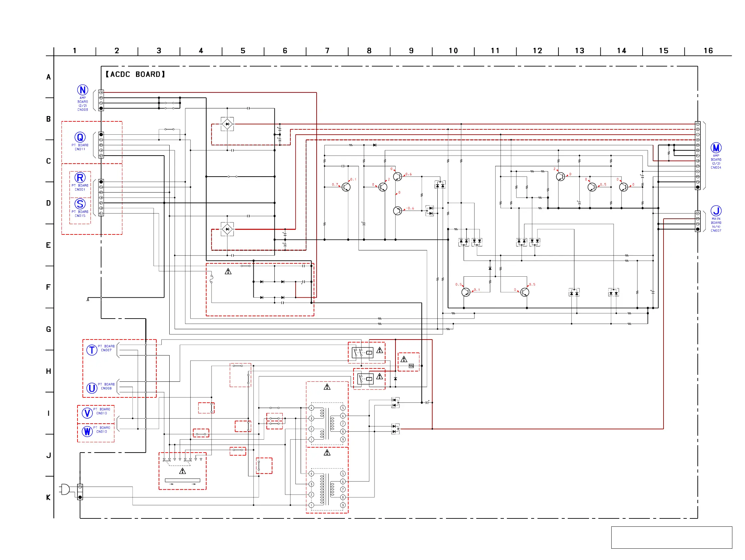Click the empty title box at bottom right
Screen dimensions: 745x560
point(671,537)
